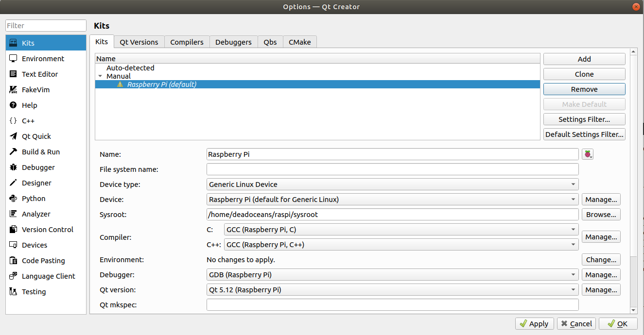Click the Code Pasting clipboard icon
The width and height of the screenshot is (644, 335).
coord(13,260)
